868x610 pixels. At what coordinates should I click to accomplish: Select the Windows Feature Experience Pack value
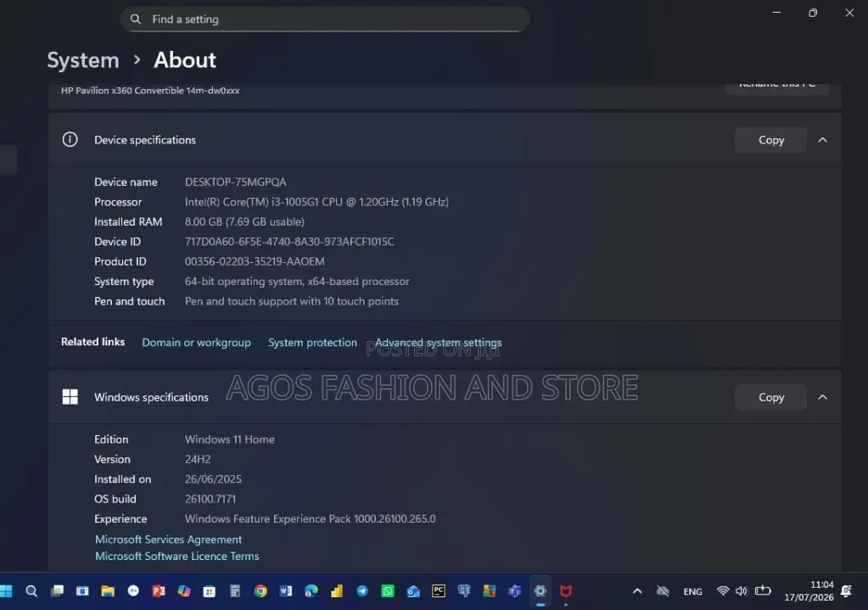(310, 519)
